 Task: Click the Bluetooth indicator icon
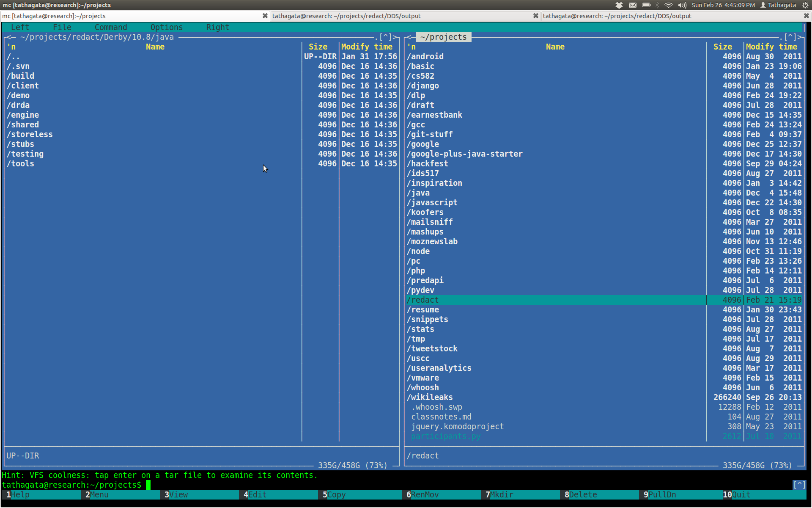[657, 5]
